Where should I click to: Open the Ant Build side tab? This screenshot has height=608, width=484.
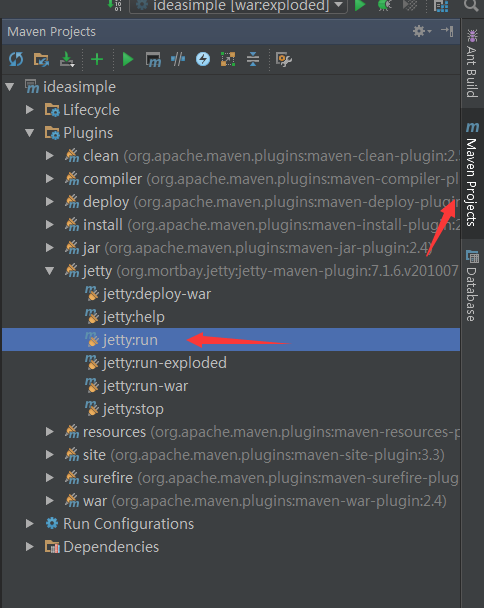pos(472,63)
